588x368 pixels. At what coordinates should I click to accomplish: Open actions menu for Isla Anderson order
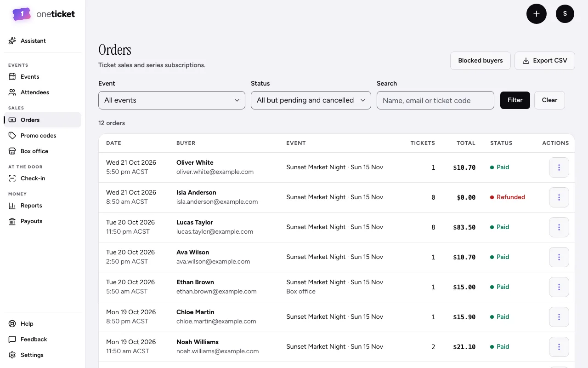[559, 197]
